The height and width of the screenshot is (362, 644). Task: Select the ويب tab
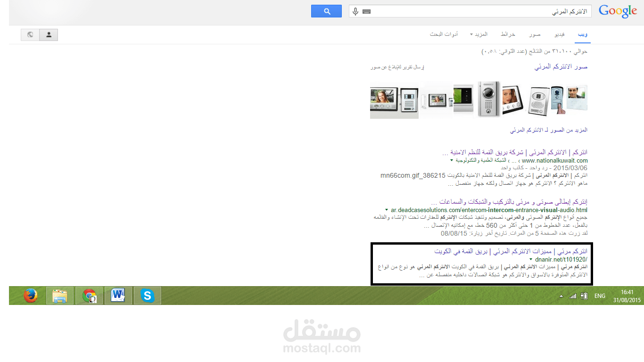pos(583,35)
